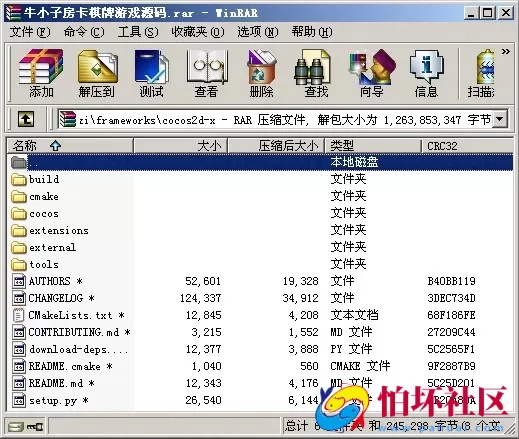519x439 pixels.
Task: Click the Add (添加) toolbar icon
Action: (x=41, y=73)
